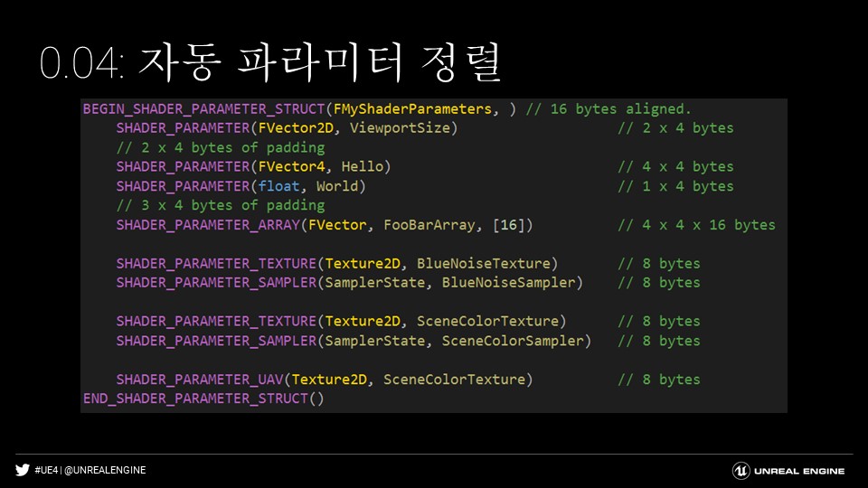Screen dimensions: 868x488
Task: Click the Unreal Engine logo icon
Action: click(x=741, y=471)
